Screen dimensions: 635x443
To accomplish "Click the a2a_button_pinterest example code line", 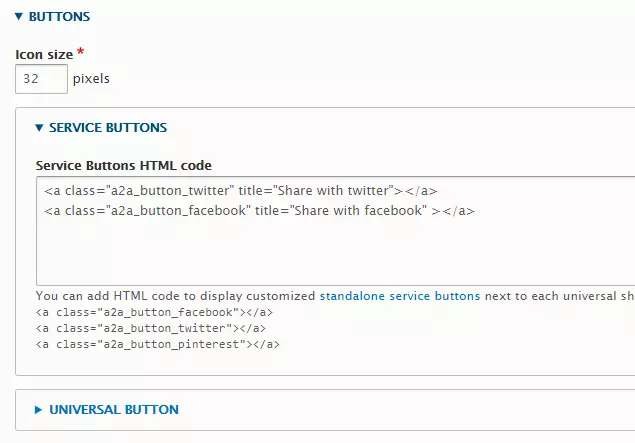I will coord(157,344).
